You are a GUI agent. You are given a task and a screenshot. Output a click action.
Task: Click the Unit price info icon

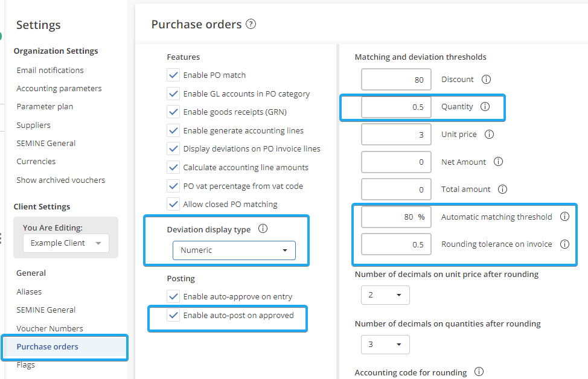pos(489,135)
